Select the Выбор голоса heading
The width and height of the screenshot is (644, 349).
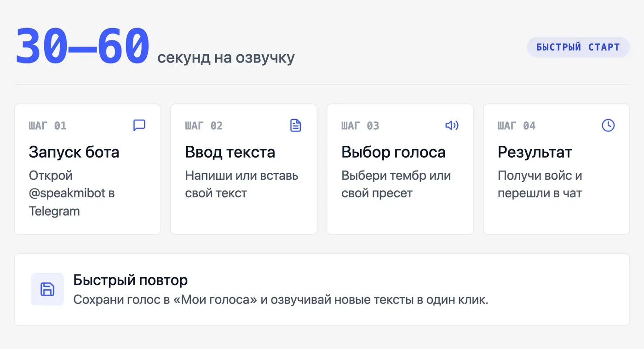click(x=393, y=152)
